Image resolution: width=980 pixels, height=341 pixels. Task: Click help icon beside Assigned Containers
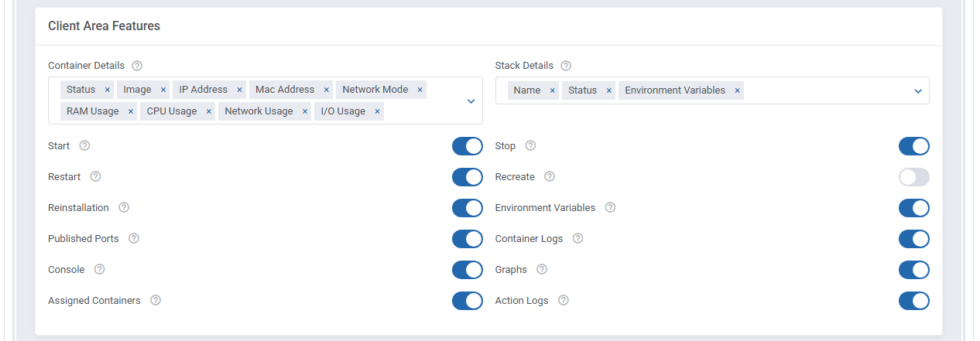coord(156,300)
